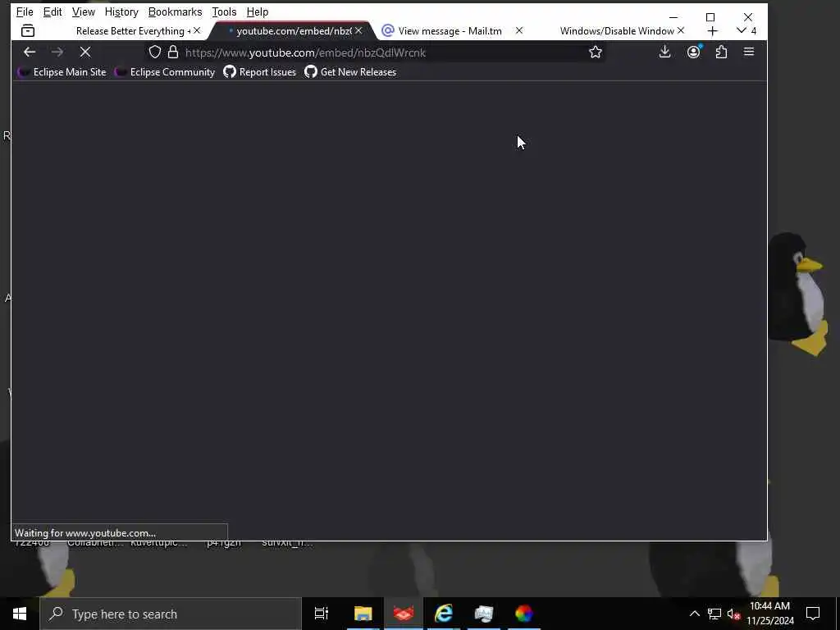This screenshot has height=630, width=840.
Task: Open the clock showing 10:44 AM
Action: tap(770, 614)
